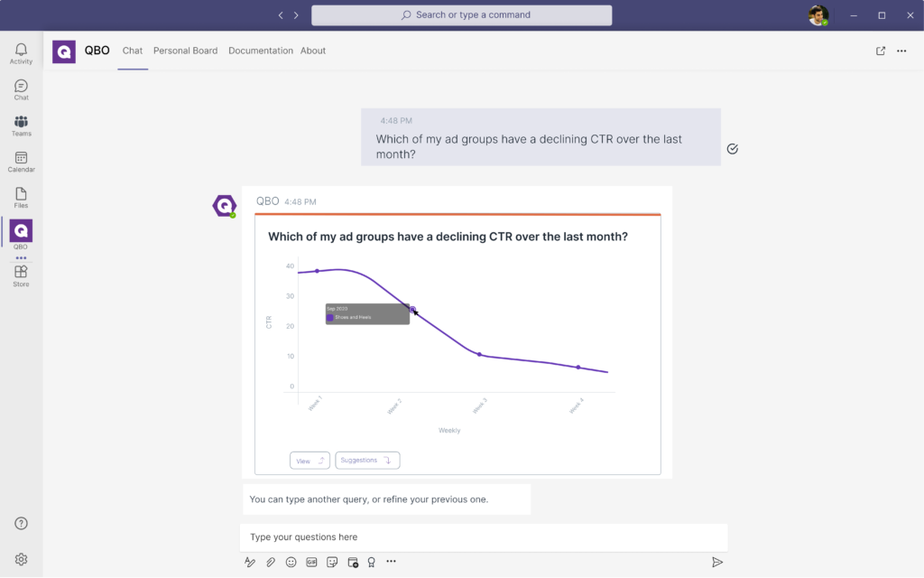Screen dimensions: 924x578
Task: Open the Activity feed
Action: [x=21, y=53]
